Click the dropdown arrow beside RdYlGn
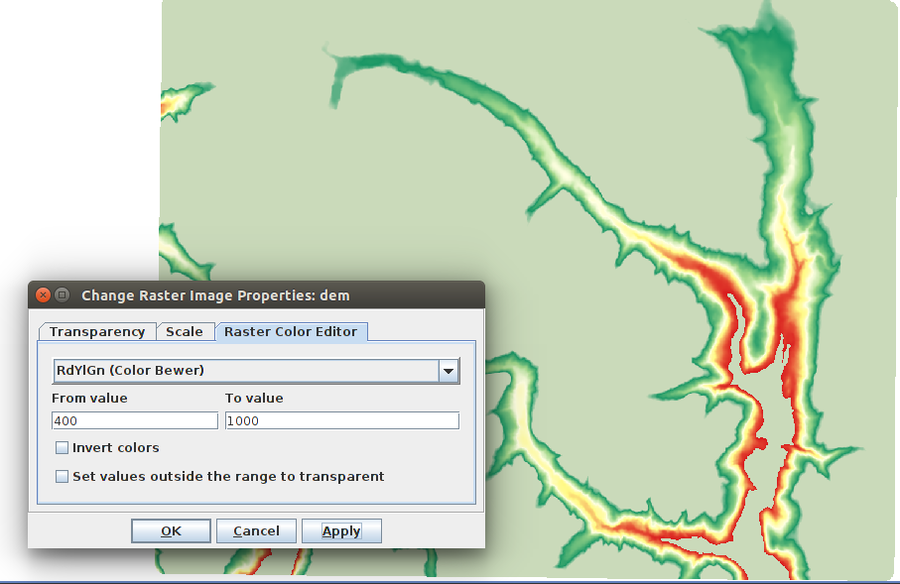Screen dimensions: 900x584 450,370
